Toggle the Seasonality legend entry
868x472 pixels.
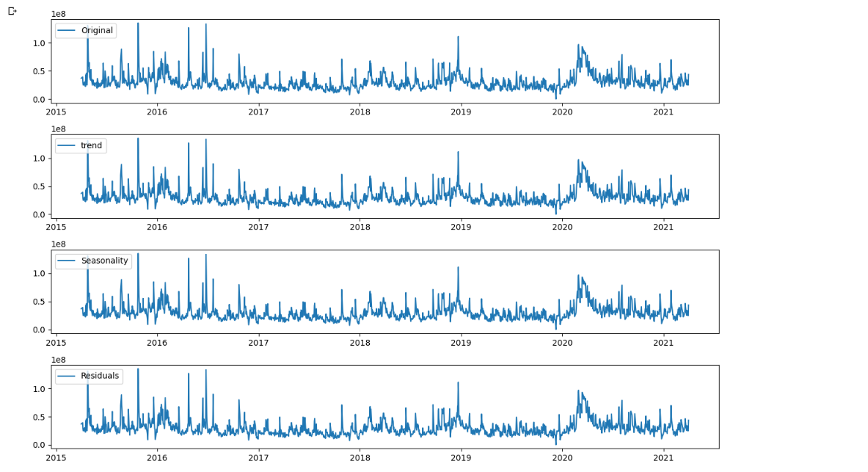92,261
